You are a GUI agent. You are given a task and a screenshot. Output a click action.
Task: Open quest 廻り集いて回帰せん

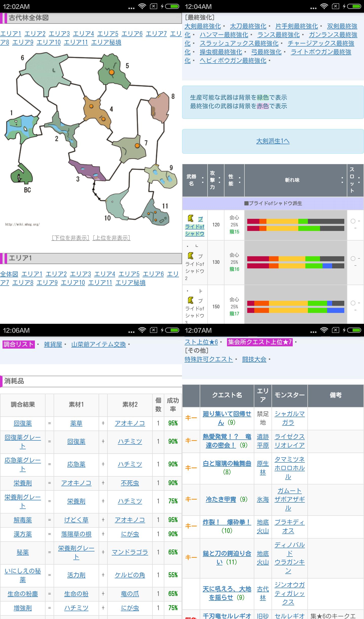coord(227,418)
